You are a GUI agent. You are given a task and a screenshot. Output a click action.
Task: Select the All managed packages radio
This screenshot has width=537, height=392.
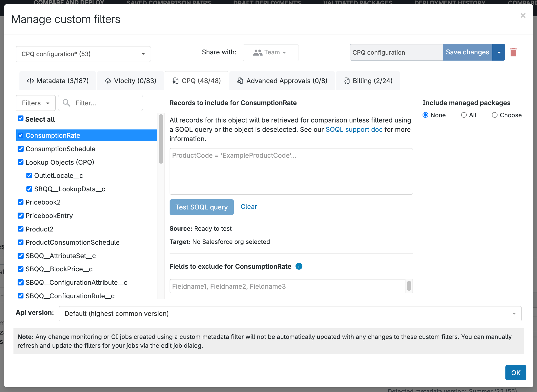[464, 115]
